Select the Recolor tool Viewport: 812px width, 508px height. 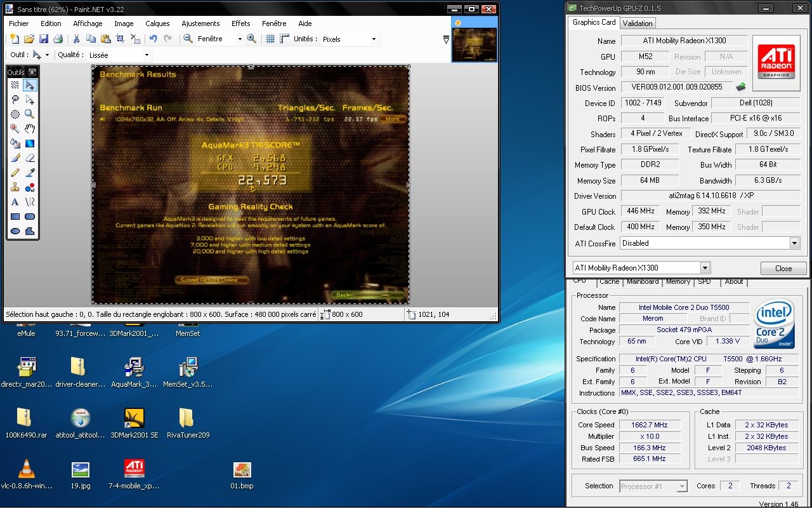click(x=29, y=187)
